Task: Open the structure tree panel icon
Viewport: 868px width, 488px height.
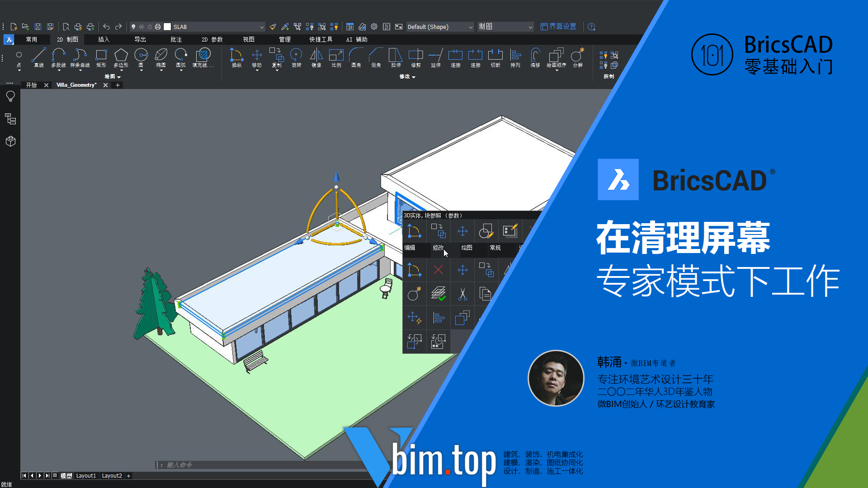Action: [x=10, y=119]
